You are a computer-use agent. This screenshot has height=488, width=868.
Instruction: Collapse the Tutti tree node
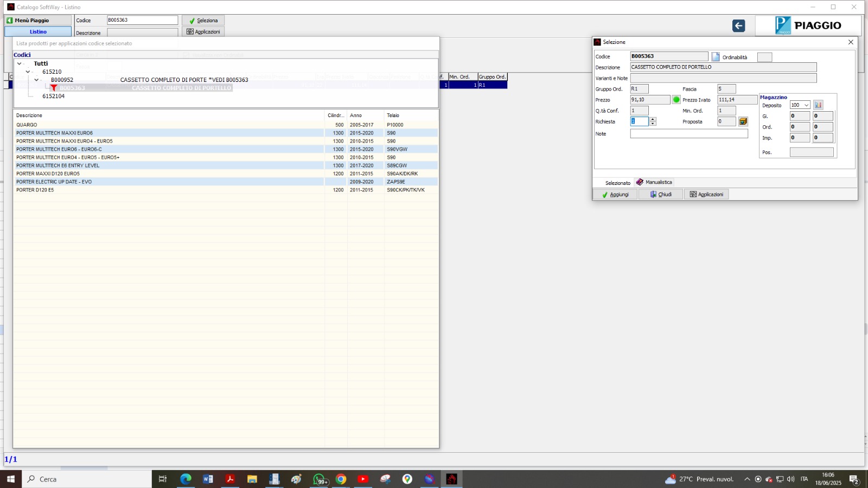pos(20,63)
